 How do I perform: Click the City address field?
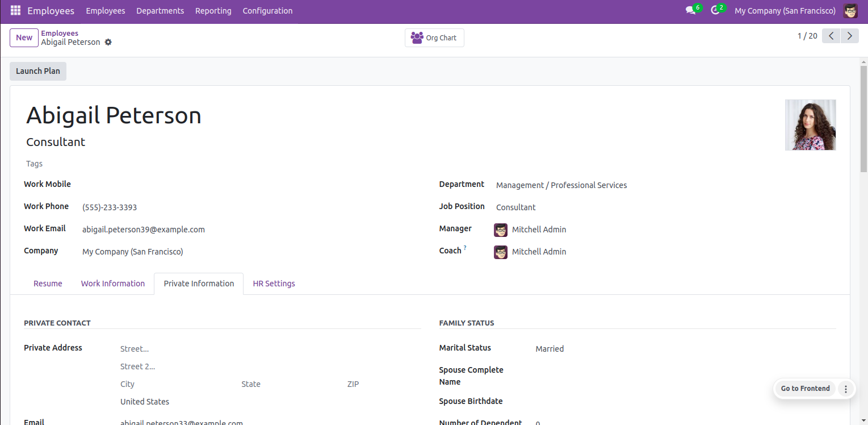pyautogui.click(x=177, y=384)
